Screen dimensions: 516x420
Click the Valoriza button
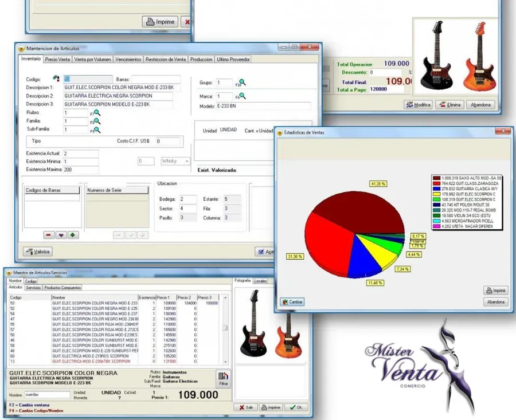pos(38,252)
